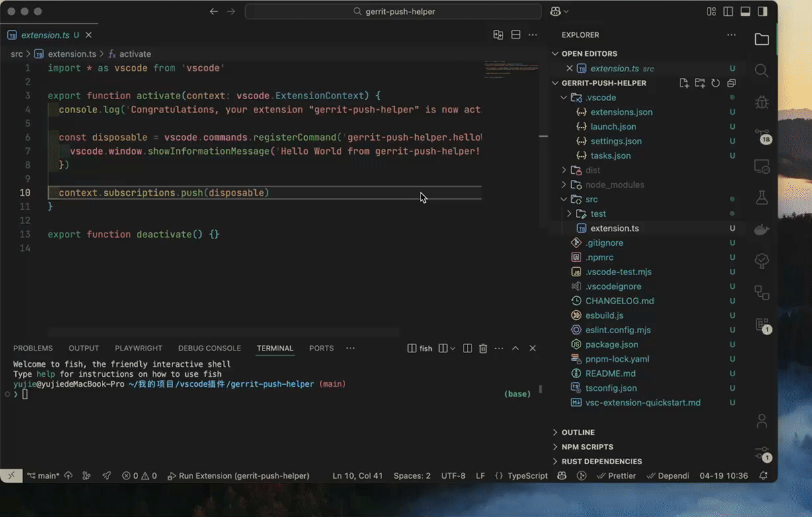
Task: Open changes compare icon in editor toolbar
Action: 499,35
